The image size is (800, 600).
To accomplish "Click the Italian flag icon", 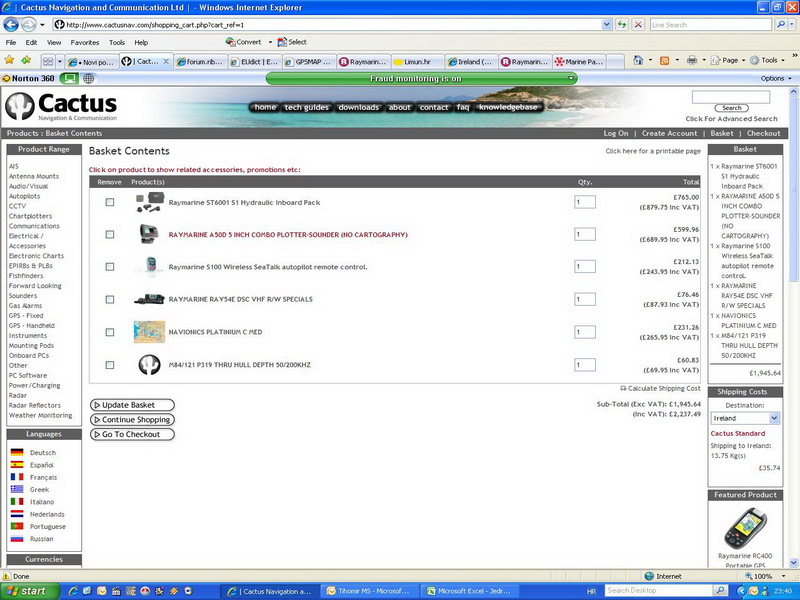I will click(17, 502).
